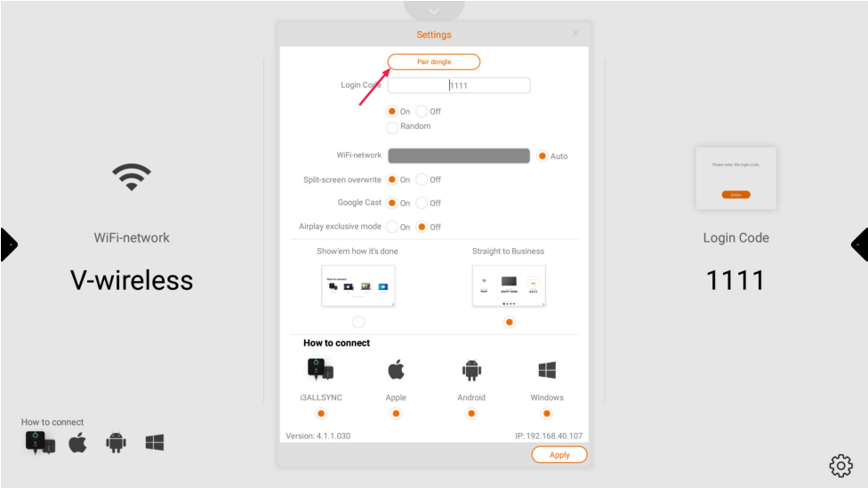The image size is (868, 488).
Task: Open the right side panel arrow
Action: (x=859, y=244)
